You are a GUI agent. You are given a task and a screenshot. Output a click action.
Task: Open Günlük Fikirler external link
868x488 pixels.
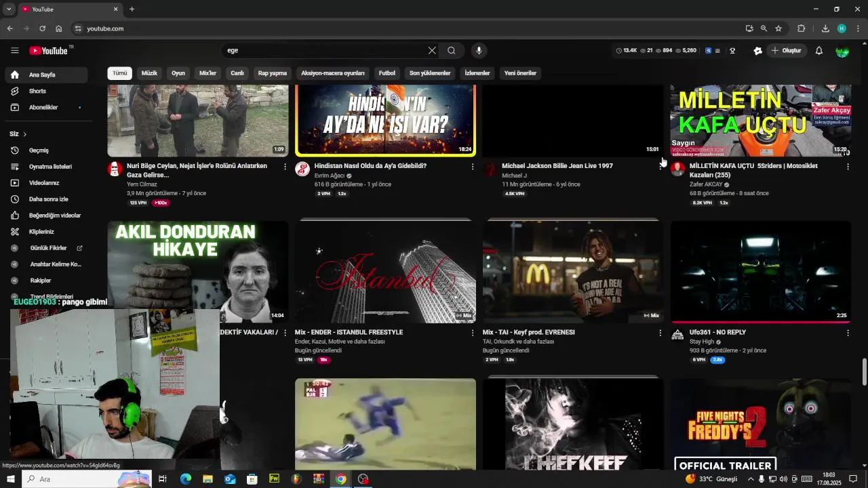pyautogui.click(x=46, y=248)
